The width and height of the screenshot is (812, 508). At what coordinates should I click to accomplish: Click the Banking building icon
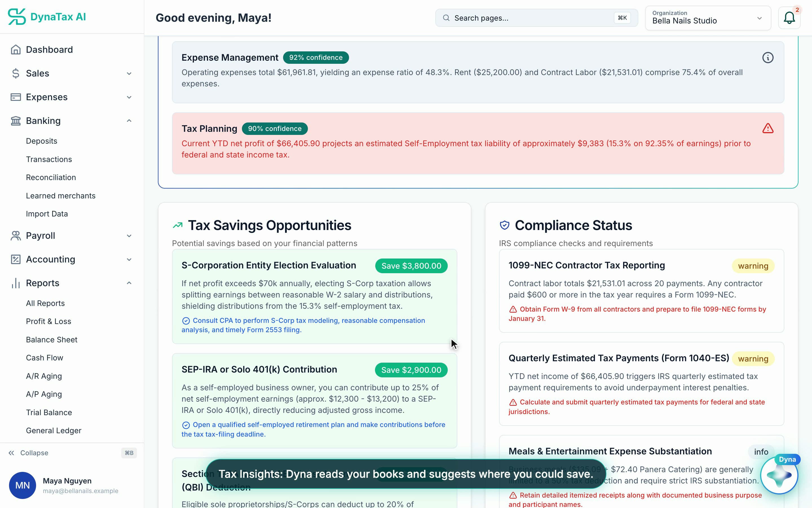click(x=16, y=121)
